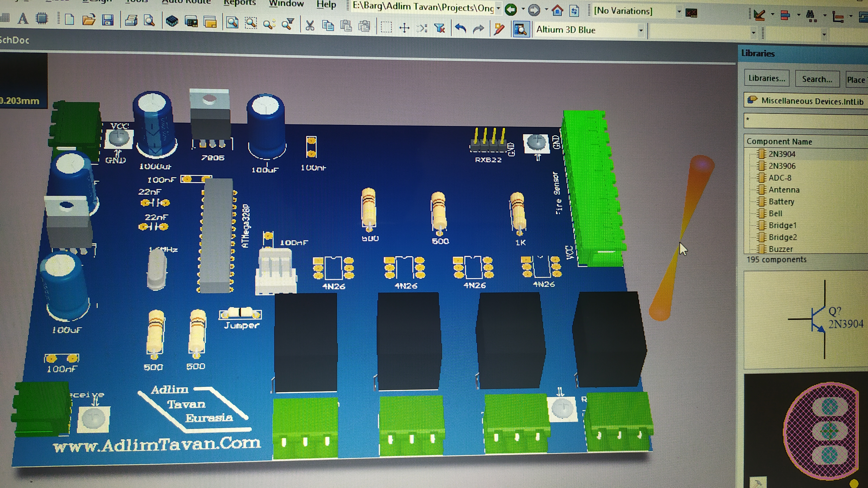The image size is (868, 488).
Task: Go forward with grey arrow button
Action: 534,10
